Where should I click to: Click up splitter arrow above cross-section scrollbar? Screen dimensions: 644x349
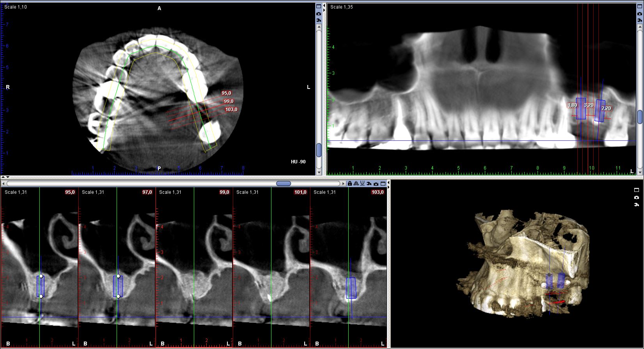2,177
